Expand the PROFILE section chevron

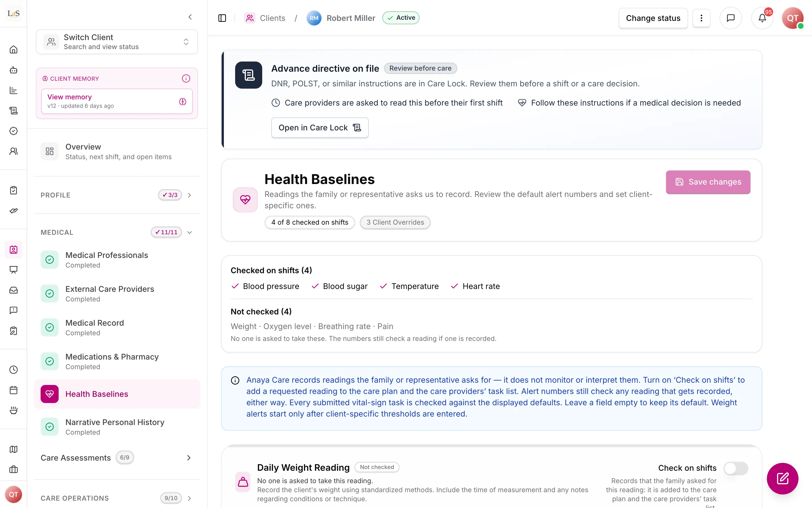189,195
